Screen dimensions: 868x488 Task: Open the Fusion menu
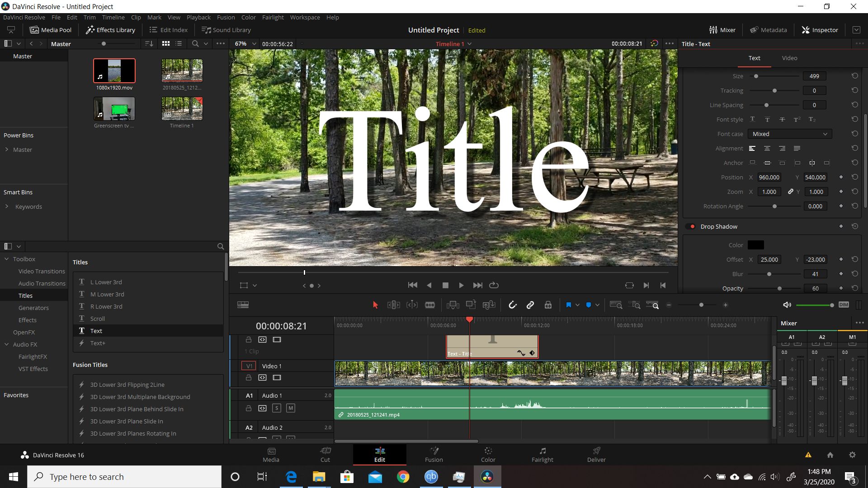pos(226,17)
